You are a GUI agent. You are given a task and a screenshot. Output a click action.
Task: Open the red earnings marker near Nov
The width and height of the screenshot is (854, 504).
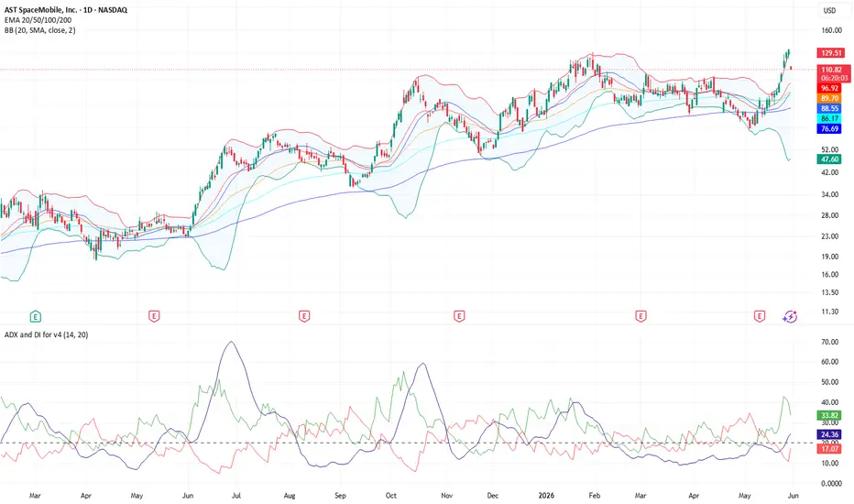(x=459, y=316)
